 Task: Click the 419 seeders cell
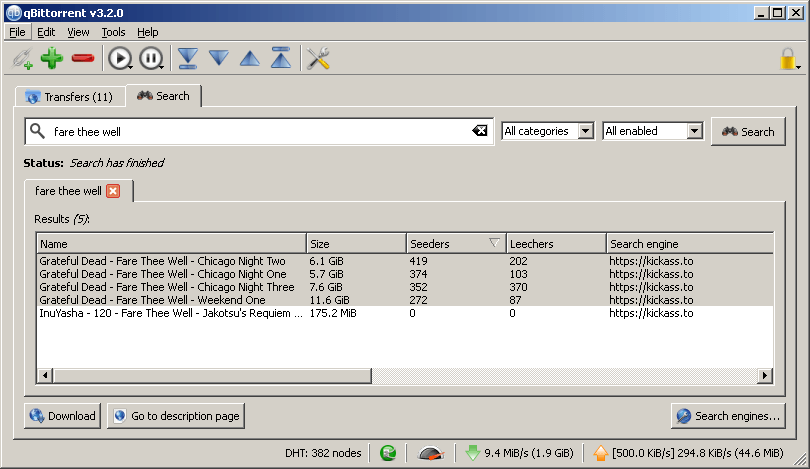coord(418,261)
